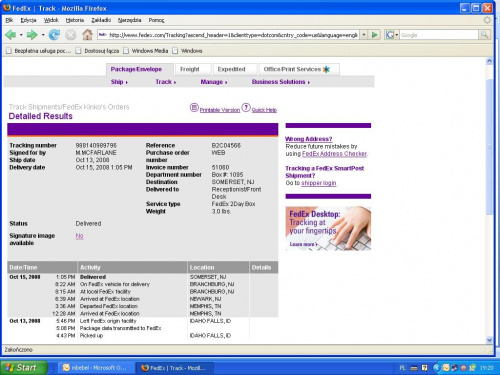Viewport: 500px width, 375px height.
Task: Expand the Back button history dropdown
Action: coord(21,35)
